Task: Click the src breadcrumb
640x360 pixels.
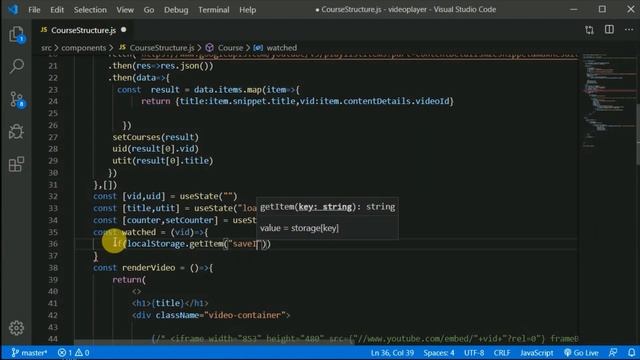Action: [x=46, y=48]
